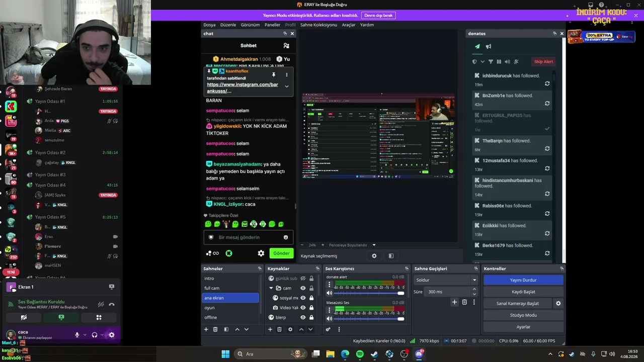Click Skip Alert in donates panel
This screenshot has width=644, height=362.
coord(543,62)
